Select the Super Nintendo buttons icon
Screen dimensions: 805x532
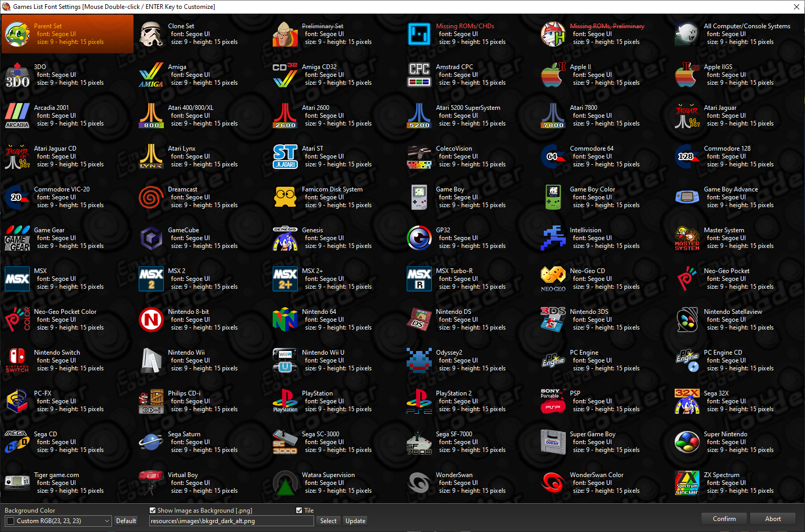tap(687, 442)
